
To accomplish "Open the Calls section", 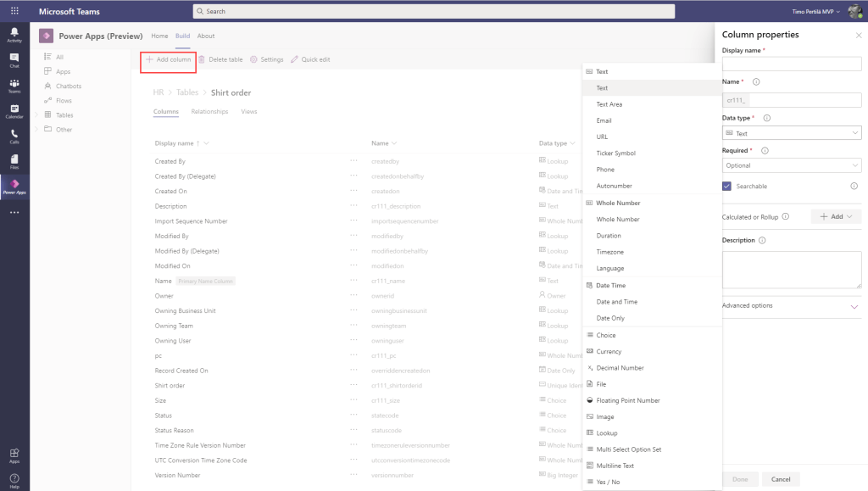I will pyautogui.click(x=14, y=137).
